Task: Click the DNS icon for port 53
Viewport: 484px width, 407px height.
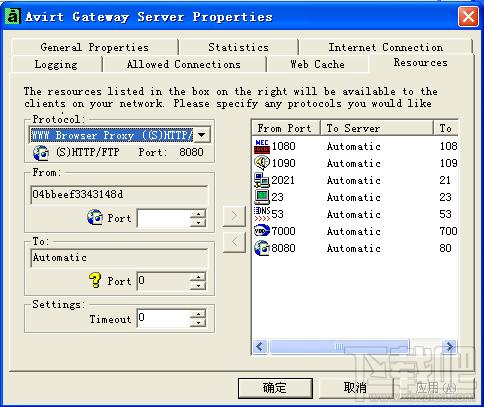Action: [x=262, y=214]
